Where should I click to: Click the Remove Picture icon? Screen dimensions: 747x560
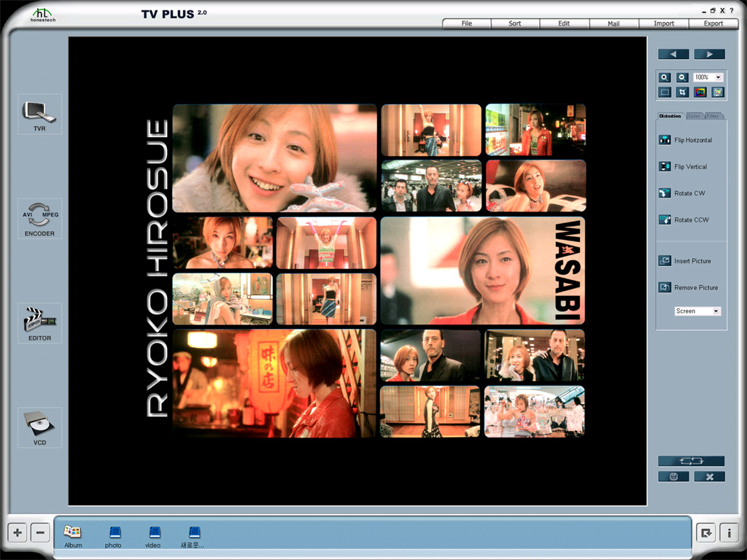[665, 287]
